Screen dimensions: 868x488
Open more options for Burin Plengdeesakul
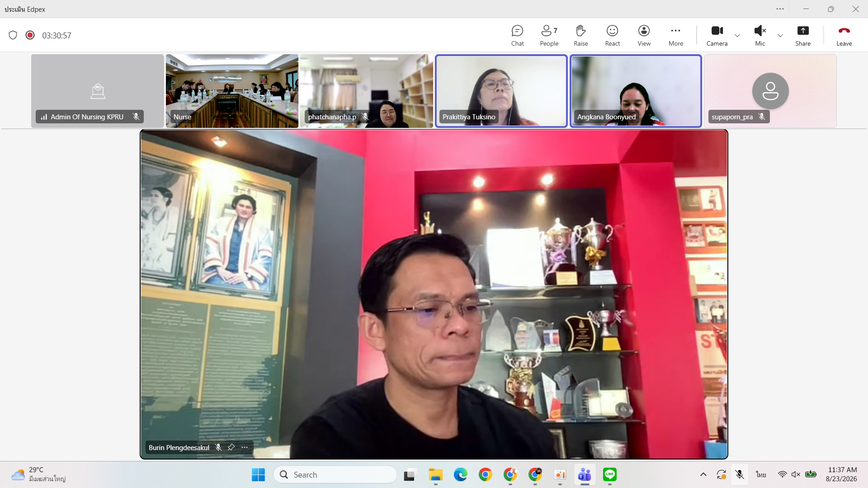(x=245, y=447)
